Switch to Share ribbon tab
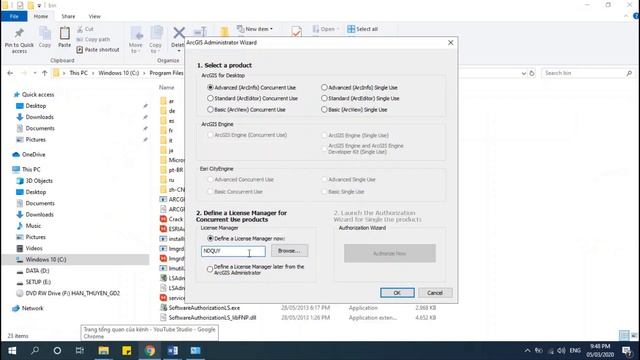Image resolution: width=640 pixels, height=360 pixels. tap(68, 16)
